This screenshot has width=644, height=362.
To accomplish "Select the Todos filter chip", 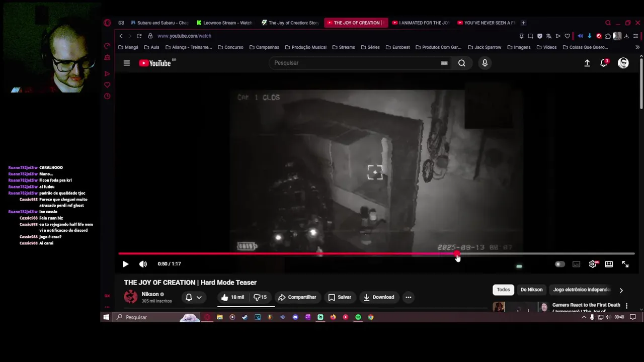I will point(503,290).
